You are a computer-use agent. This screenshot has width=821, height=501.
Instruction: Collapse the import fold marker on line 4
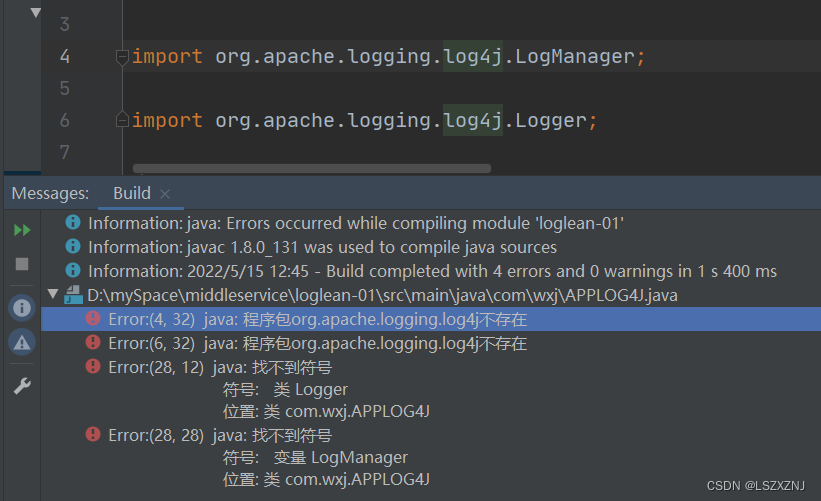(122, 57)
